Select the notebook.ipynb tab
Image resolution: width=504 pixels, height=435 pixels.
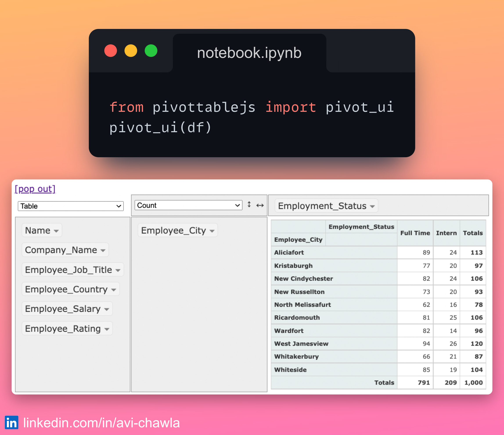click(x=250, y=52)
